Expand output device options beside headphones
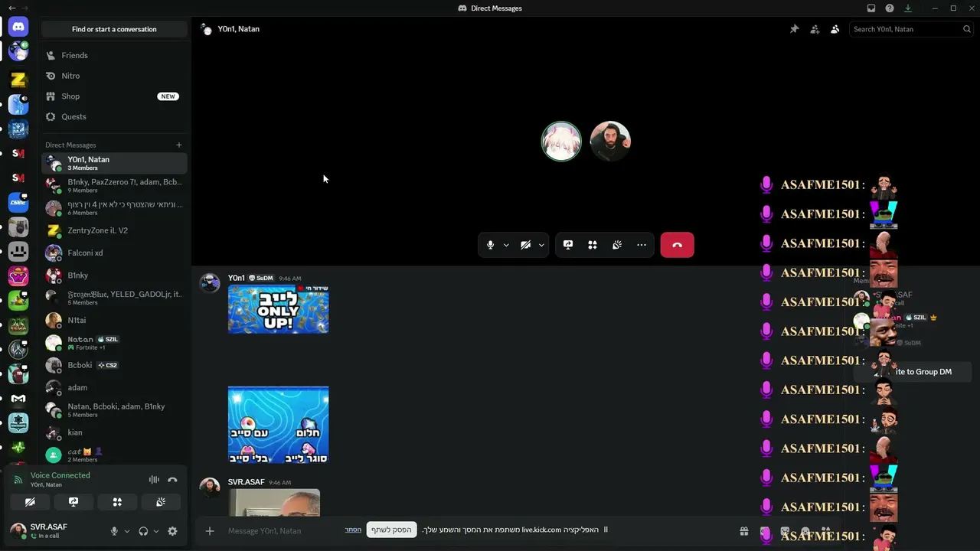Viewport: 980px width, 551px height. coord(156,531)
